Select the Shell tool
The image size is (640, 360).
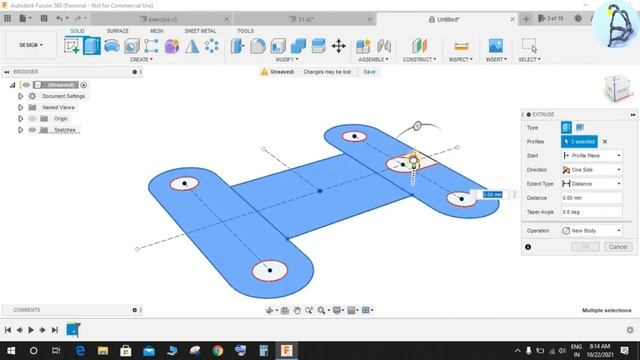click(278, 46)
